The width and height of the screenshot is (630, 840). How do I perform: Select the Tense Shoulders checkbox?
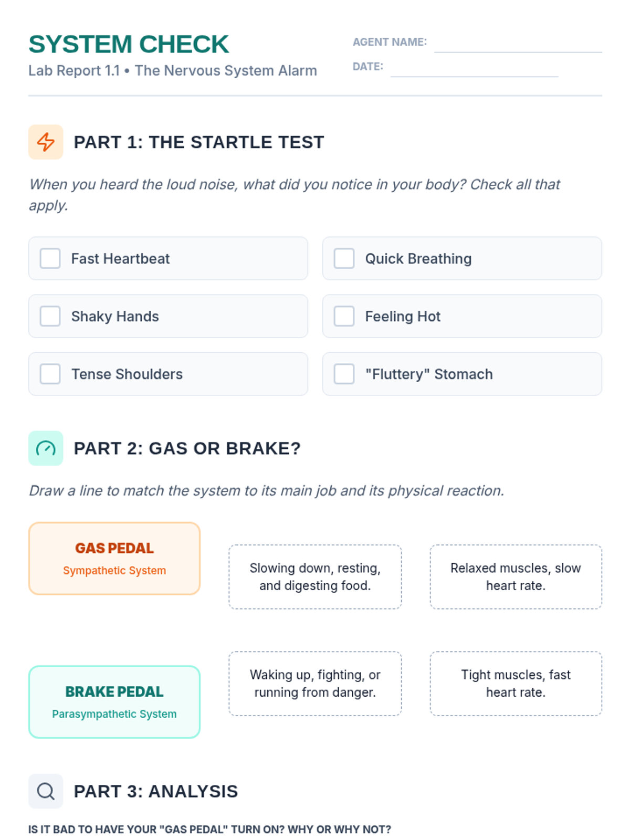point(50,374)
